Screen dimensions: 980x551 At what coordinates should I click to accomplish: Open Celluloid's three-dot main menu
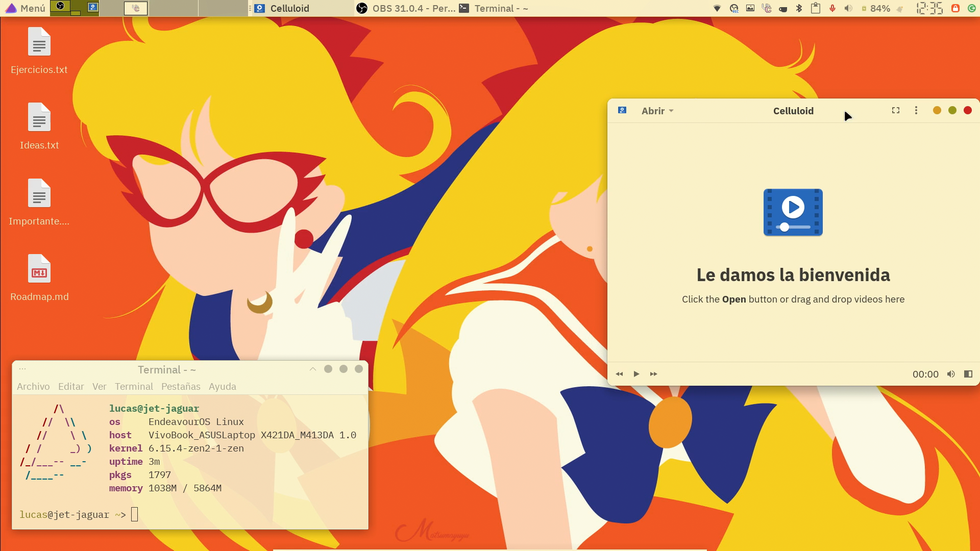916,110
